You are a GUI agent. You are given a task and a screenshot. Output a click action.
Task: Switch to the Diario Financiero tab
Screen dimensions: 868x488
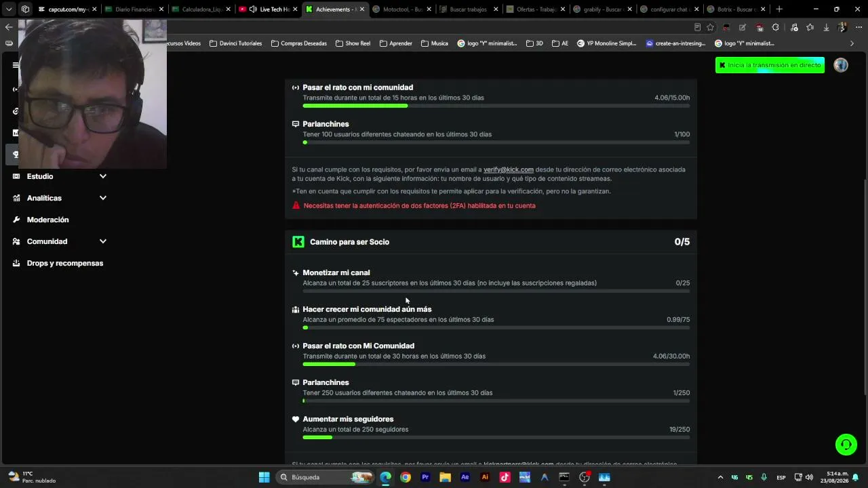point(134,9)
